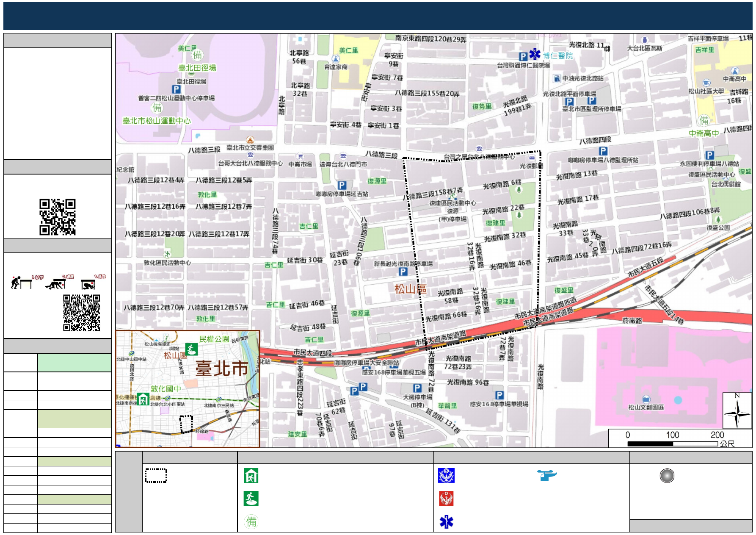Click the 松山文創園區 landmark icon
The height and width of the screenshot is (535, 756).
[646, 399]
